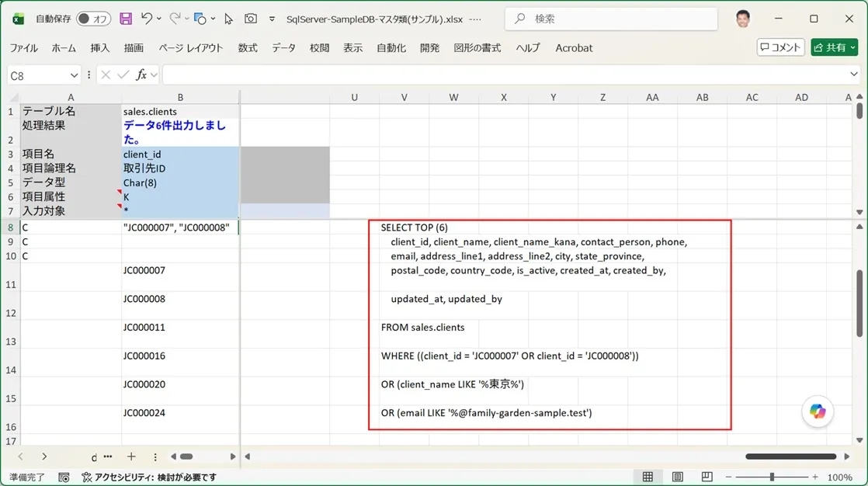Click cell JC000024 in column B

(x=180, y=419)
